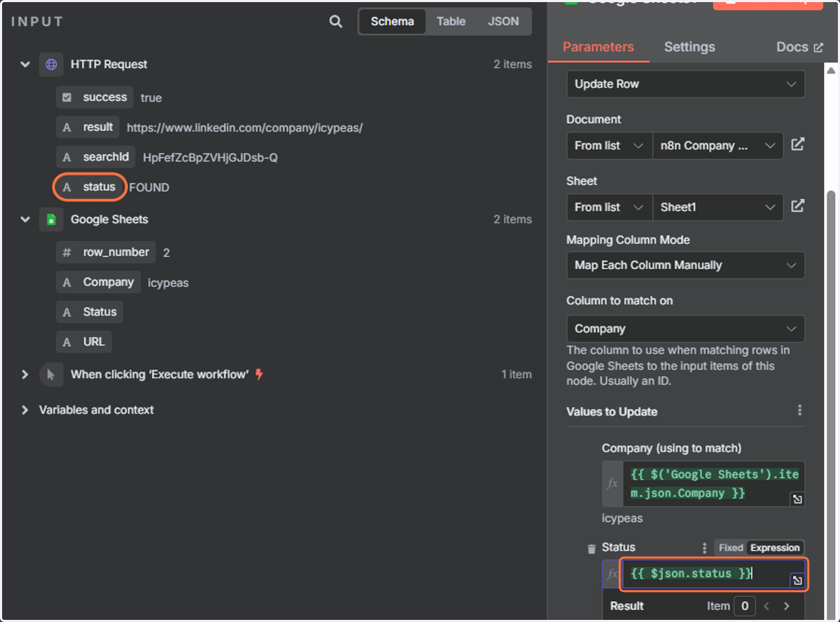Click the result item number box
840x622 pixels.
[744, 606]
